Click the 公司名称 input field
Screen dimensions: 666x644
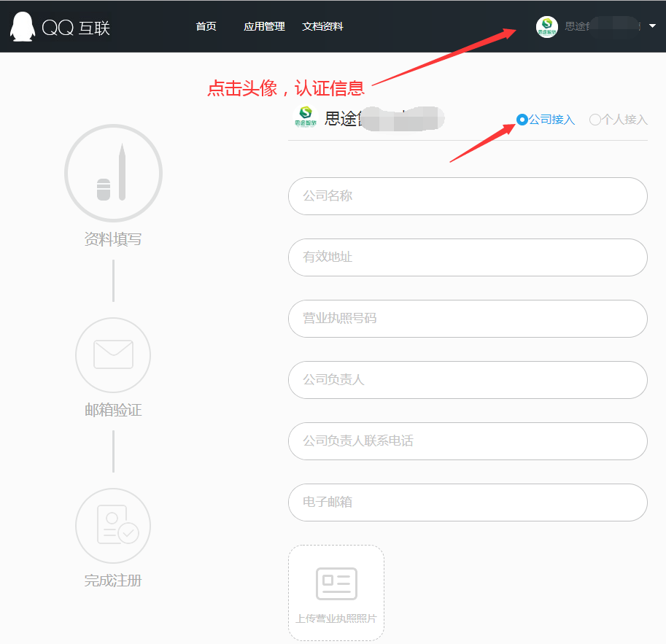click(468, 196)
